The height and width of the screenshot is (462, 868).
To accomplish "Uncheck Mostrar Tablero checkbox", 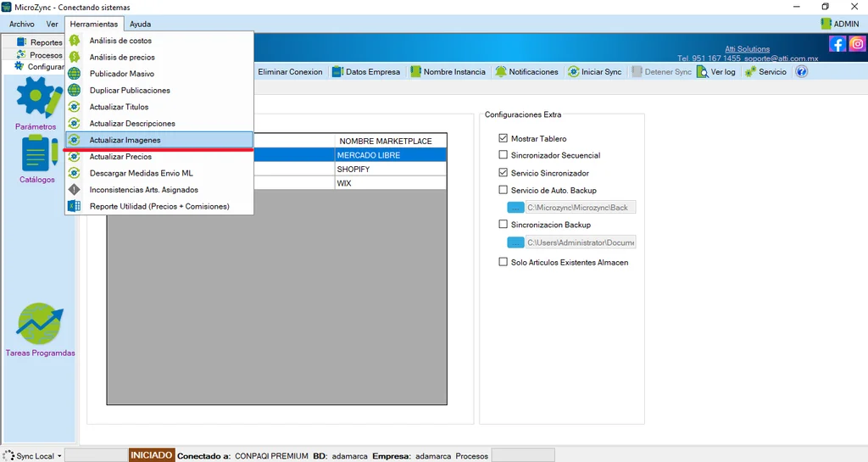I will click(x=504, y=138).
